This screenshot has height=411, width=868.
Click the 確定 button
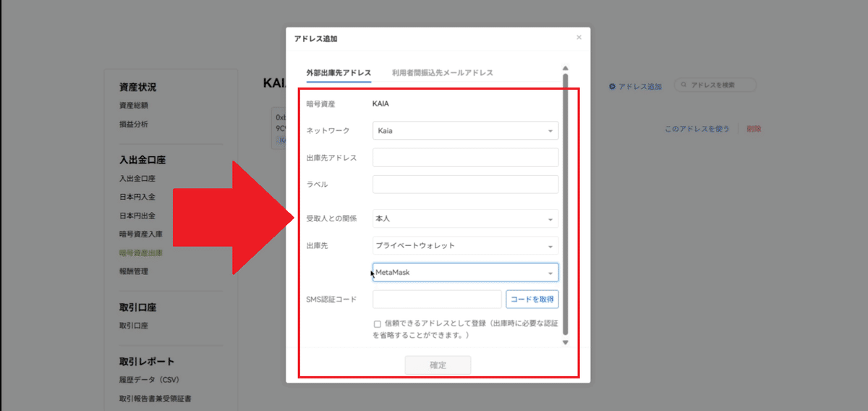point(438,365)
